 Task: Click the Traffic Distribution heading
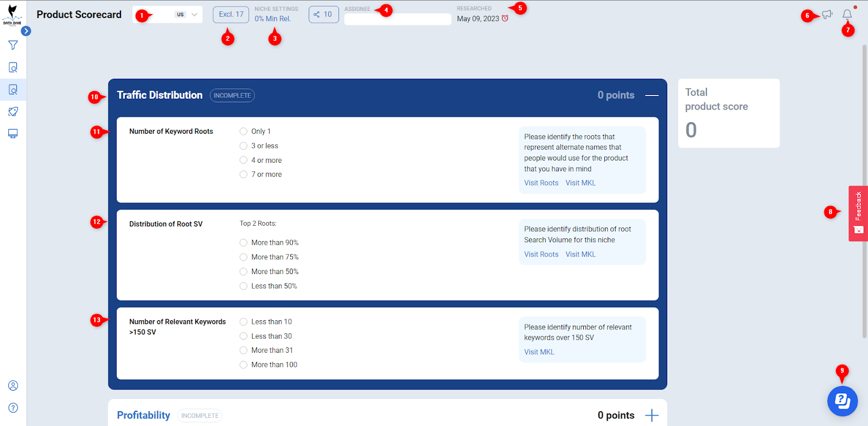pos(159,95)
